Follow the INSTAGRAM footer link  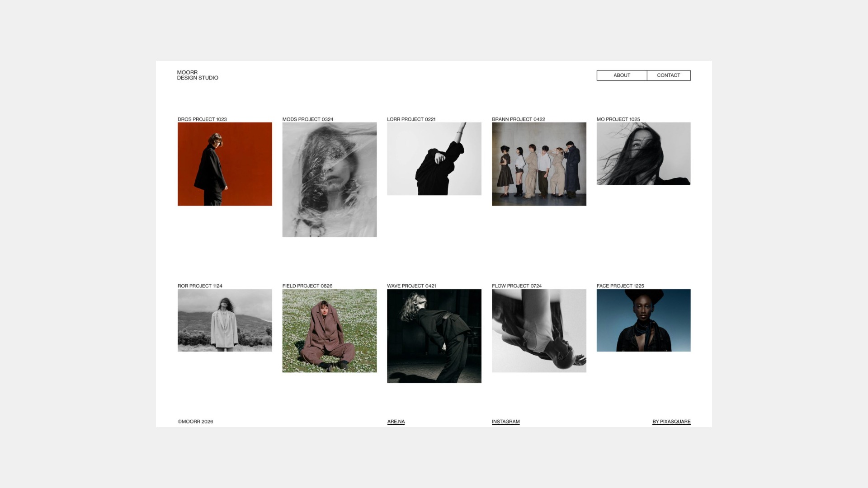505,422
